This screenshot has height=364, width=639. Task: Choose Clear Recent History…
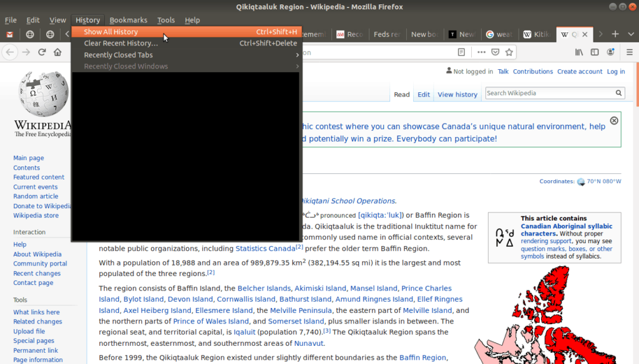(186, 43)
